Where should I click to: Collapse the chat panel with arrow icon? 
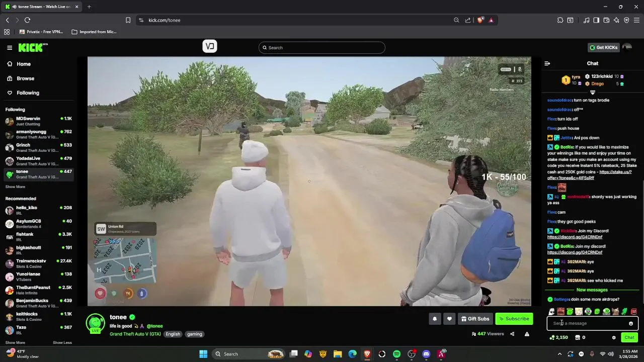[547, 63]
